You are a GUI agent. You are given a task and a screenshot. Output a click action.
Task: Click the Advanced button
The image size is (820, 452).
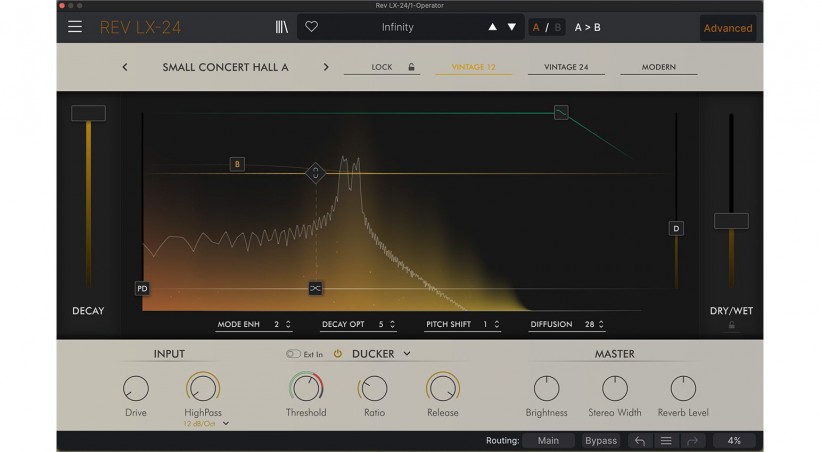click(x=727, y=28)
